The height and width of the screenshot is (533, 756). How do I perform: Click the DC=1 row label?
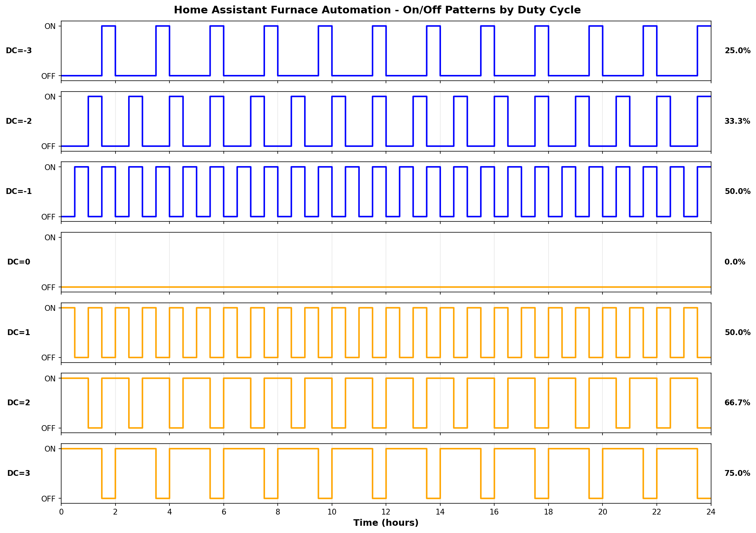pos(19,333)
